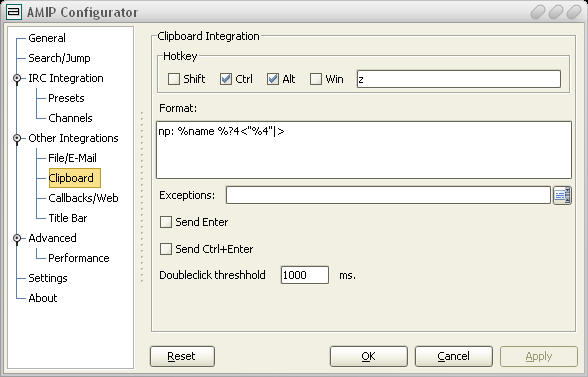Open the Exceptions list editor icon
This screenshot has height=377, width=588.
[x=562, y=195]
